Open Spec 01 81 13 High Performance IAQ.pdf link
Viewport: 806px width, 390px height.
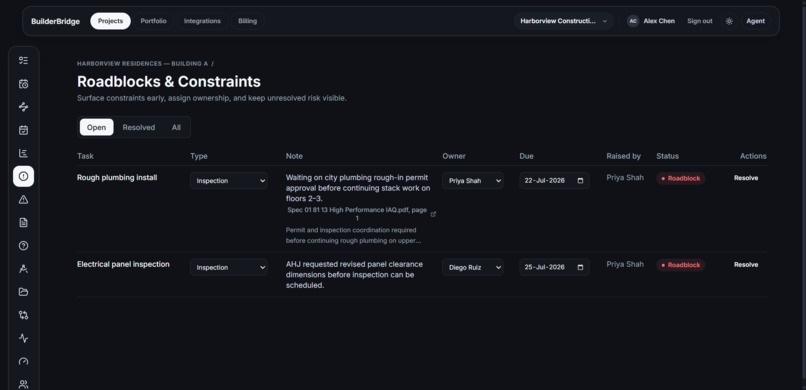coord(357,214)
